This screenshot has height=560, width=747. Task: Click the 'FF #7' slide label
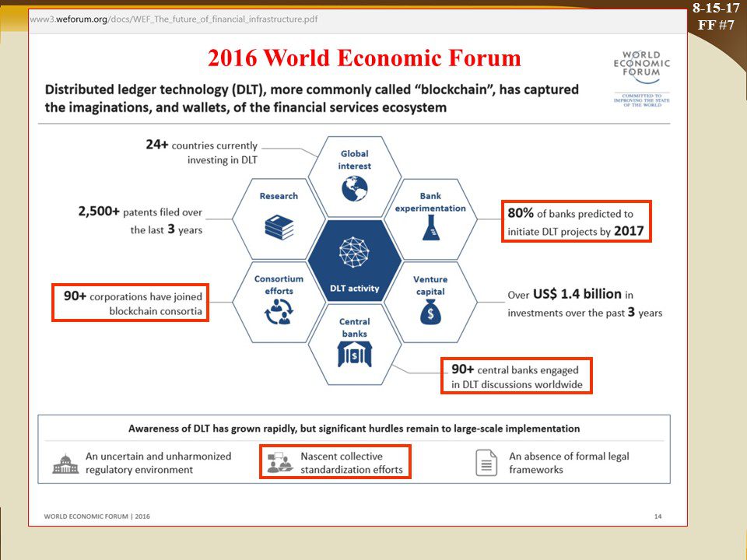coord(716,24)
